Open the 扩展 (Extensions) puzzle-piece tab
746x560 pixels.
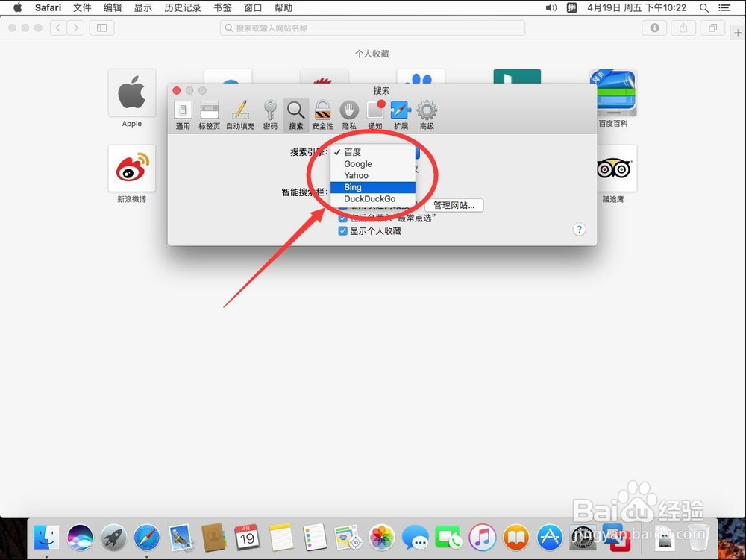(x=401, y=115)
